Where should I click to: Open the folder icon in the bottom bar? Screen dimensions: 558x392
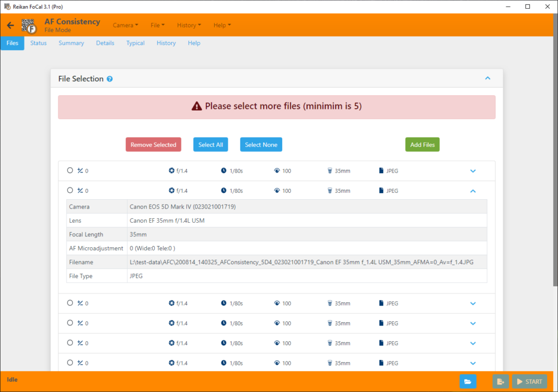468,381
